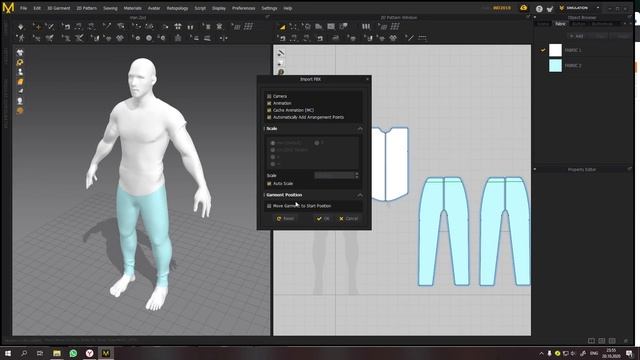Toggle garment display icon in 3D viewport sidebar
Screen dimensions: 640x360
tap(20, 53)
